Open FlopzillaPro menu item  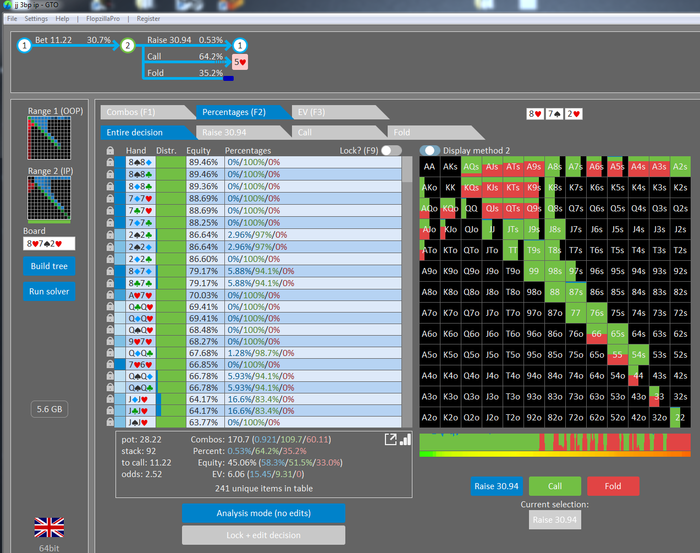pos(103,19)
